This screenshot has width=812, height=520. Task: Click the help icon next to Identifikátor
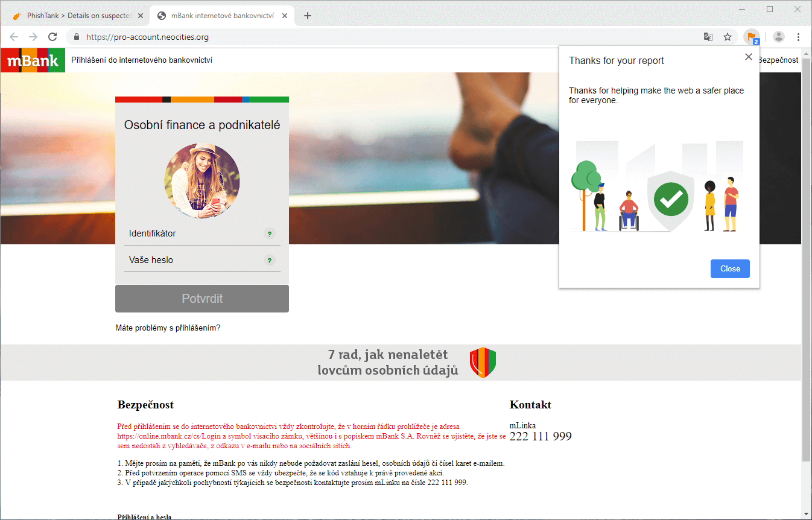(x=270, y=233)
